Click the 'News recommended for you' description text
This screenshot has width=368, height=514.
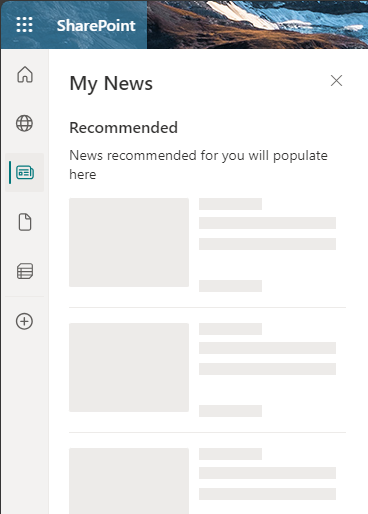pos(198,165)
